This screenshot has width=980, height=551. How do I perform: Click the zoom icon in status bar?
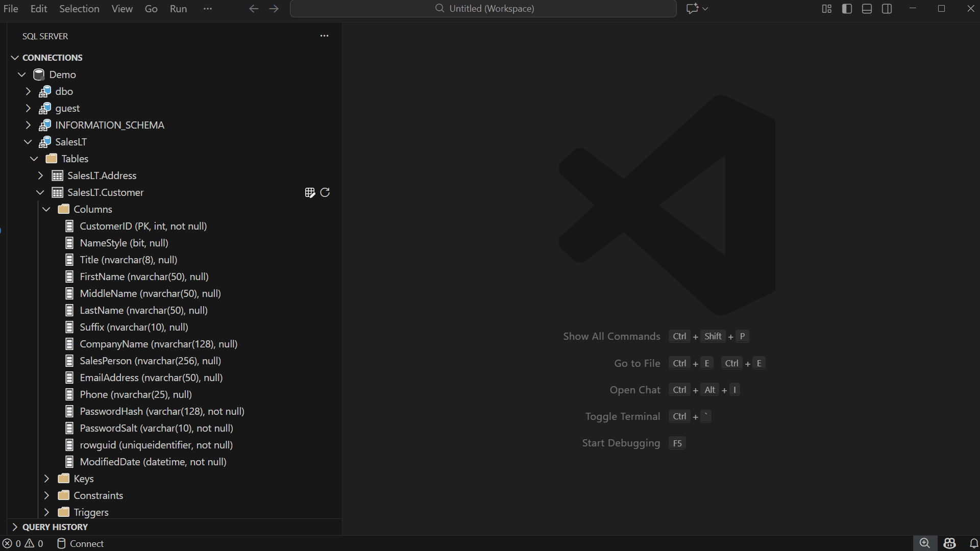pos(924,543)
